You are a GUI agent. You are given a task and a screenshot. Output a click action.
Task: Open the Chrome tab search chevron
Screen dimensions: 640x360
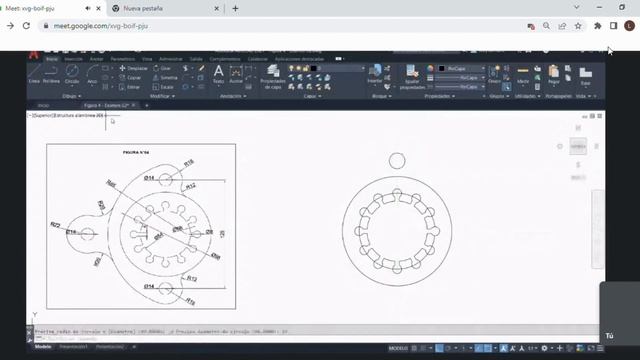pyautogui.click(x=577, y=7)
